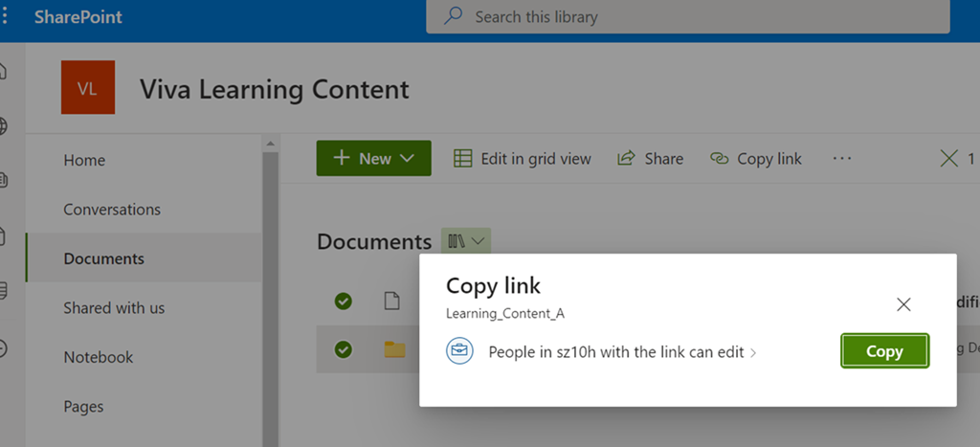Click the yellow folder icon
The width and height of the screenshot is (980, 447).
(394, 348)
